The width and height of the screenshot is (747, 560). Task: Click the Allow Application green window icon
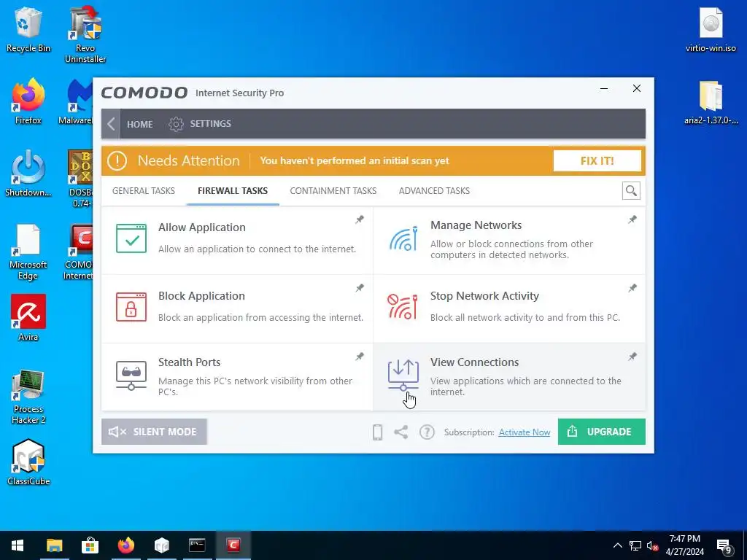(131, 238)
